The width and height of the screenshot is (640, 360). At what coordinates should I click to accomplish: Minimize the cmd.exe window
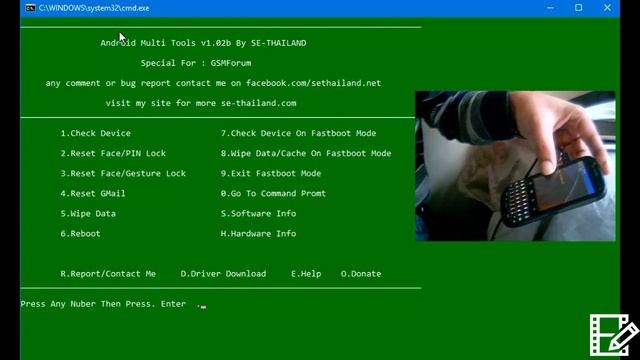click(x=550, y=8)
